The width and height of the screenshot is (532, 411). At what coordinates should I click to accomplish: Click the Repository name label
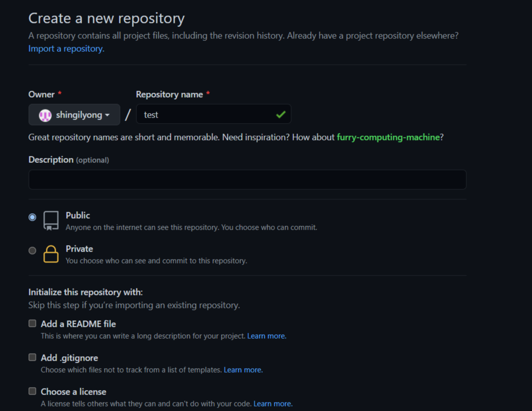coord(169,95)
